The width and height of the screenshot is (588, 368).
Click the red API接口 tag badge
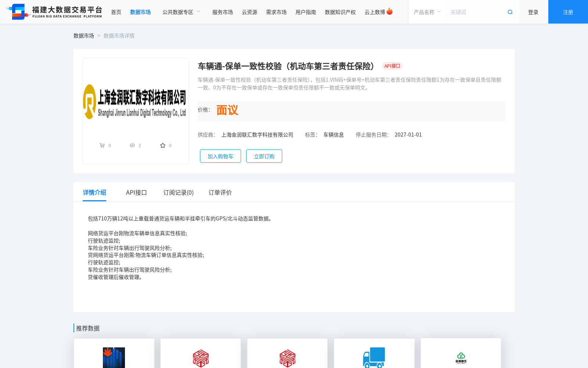click(x=392, y=66)
